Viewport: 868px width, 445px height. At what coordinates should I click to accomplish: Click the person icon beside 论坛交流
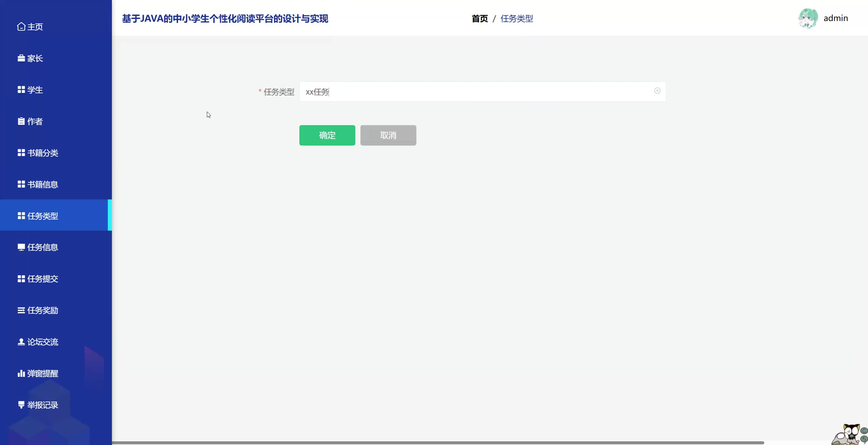click(21, 342)
